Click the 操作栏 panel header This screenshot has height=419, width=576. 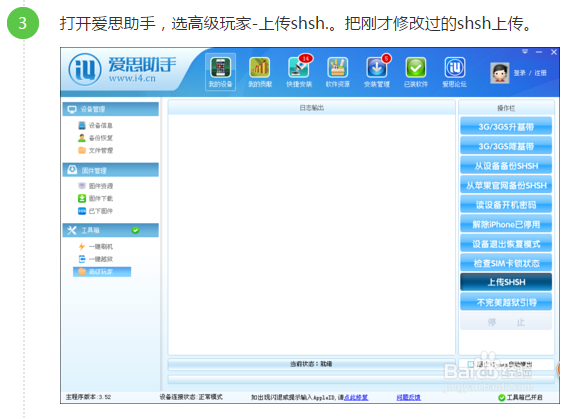tap(506, 108)
